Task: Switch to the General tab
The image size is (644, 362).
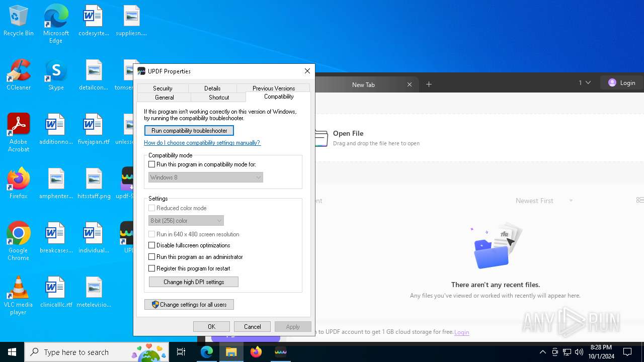Action: click(164, 98)
